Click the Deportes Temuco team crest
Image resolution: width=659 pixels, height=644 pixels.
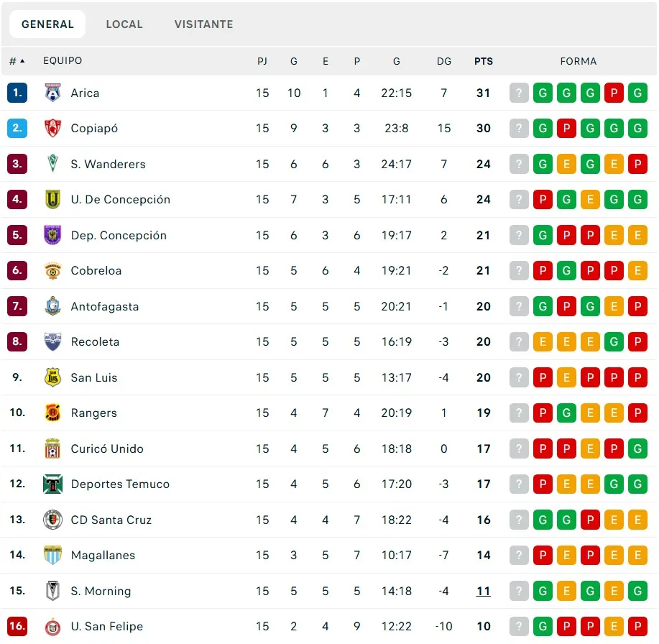coord(52,484)
